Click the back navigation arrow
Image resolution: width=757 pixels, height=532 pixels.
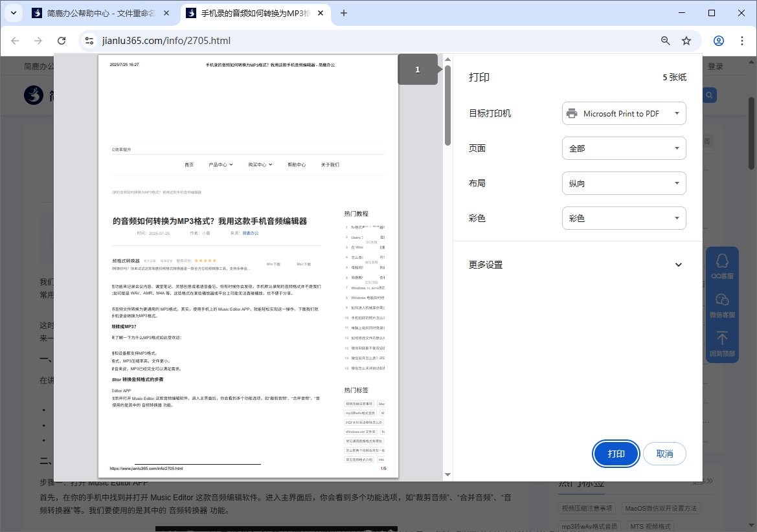15,40
